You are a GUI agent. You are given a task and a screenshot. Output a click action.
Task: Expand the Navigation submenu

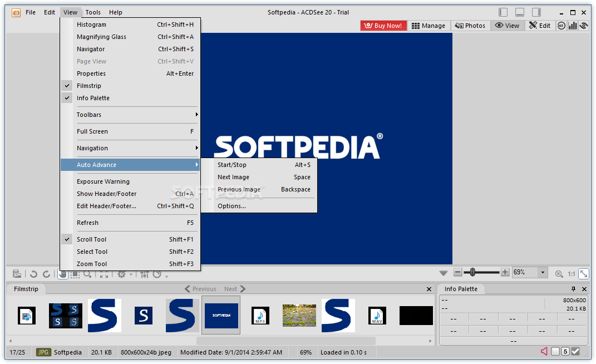[130, 148]
